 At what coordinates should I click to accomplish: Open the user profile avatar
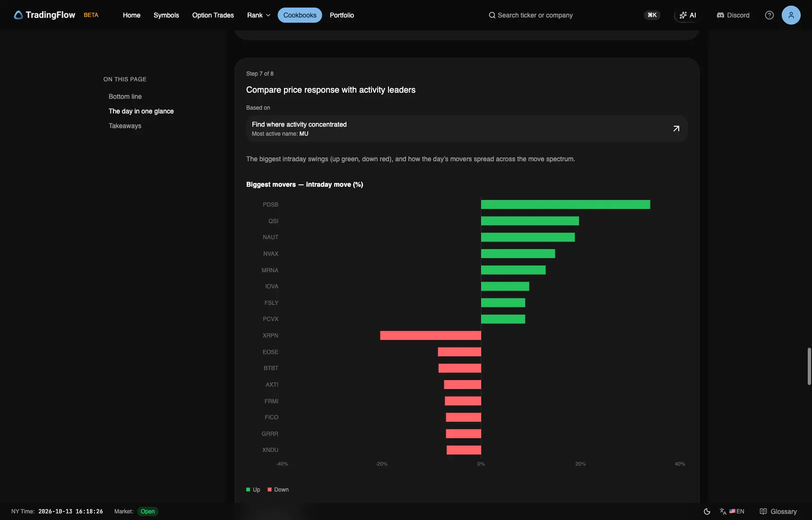pos(791,15)
